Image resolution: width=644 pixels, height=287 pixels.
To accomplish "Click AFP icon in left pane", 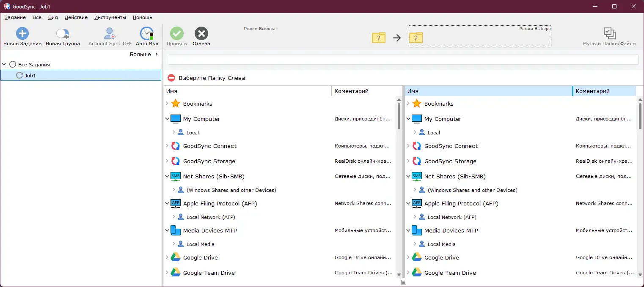I will (x=176, y=204).
